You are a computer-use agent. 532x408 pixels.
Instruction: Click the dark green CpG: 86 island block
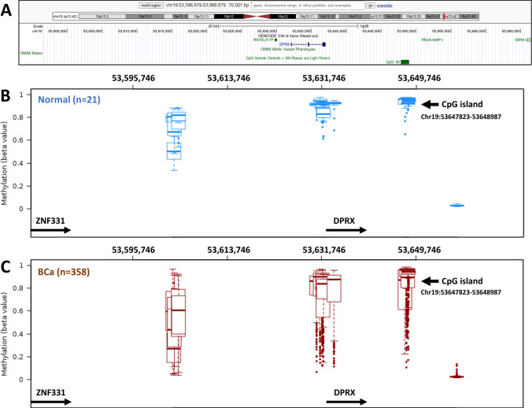(x=405, y=61)
